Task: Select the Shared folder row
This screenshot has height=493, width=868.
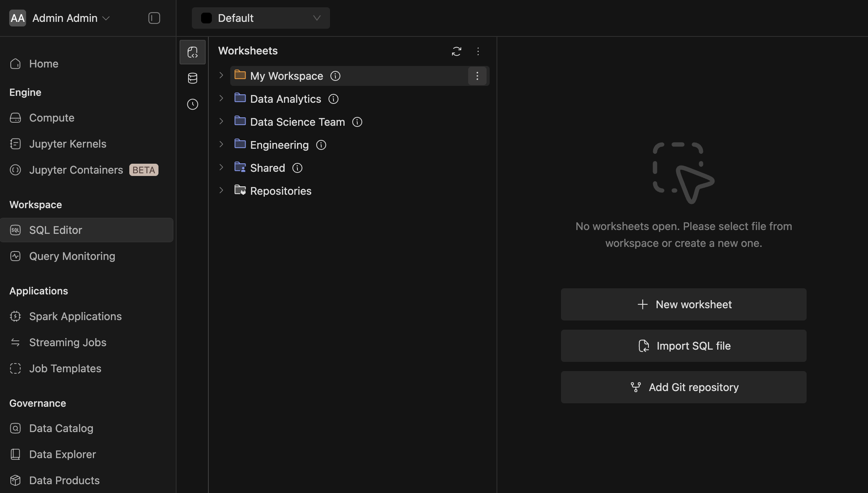Action: click(x=360, y=168)
